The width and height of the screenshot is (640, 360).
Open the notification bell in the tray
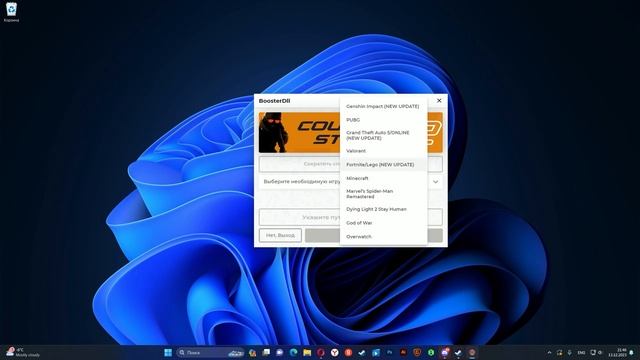pyautogui.click(x=632, y=353)
